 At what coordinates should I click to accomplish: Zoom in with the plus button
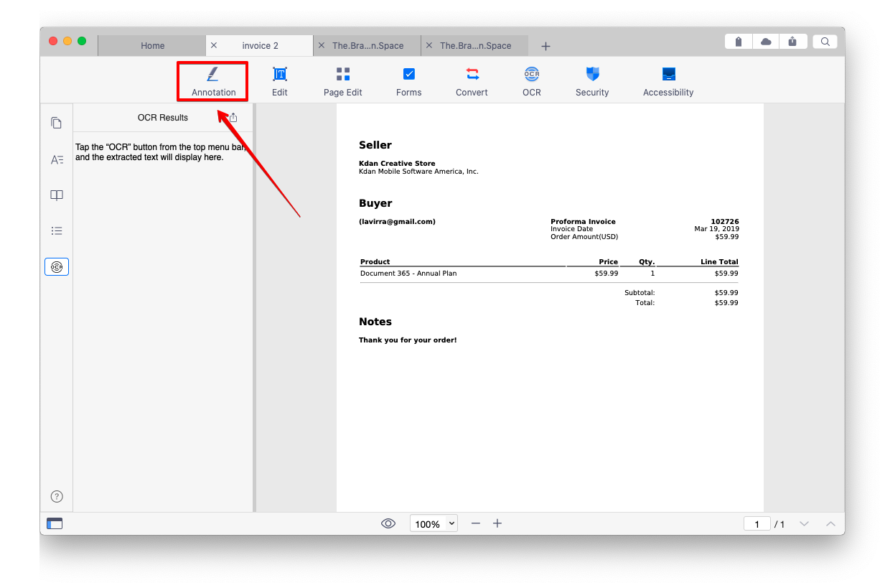point(497,523)
